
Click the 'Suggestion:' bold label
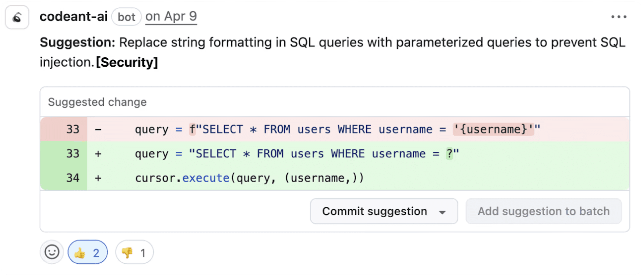pyautogui.click(x=78, y=42)
